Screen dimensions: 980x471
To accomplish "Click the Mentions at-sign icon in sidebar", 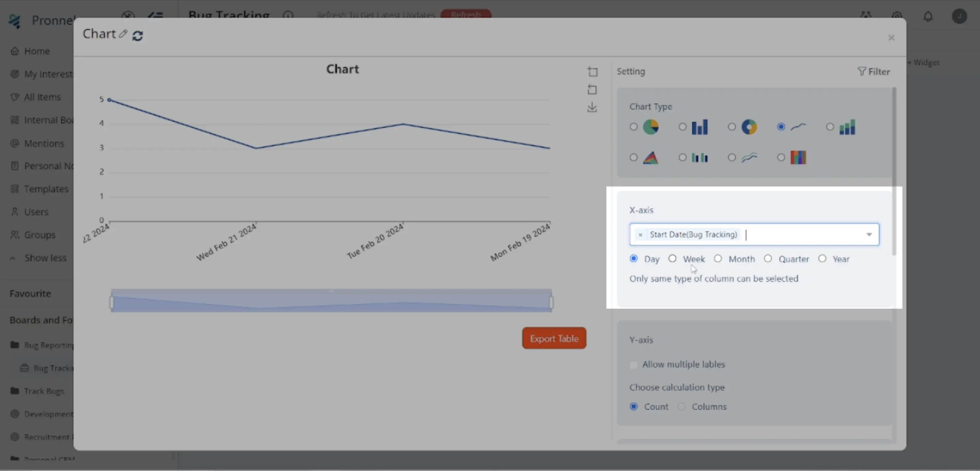I will (x=15, y=143).
